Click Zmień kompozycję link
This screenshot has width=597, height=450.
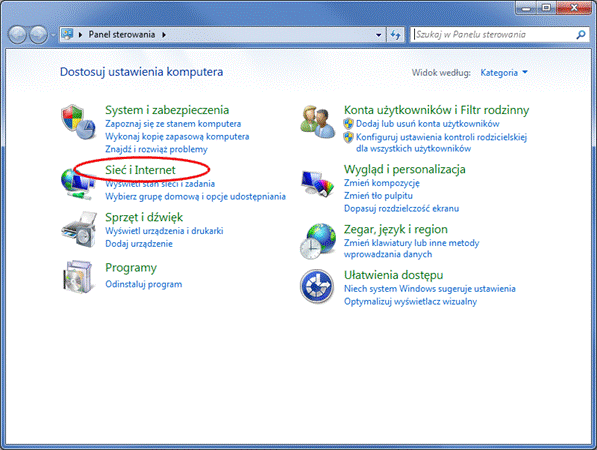click(x=382, y=183)
